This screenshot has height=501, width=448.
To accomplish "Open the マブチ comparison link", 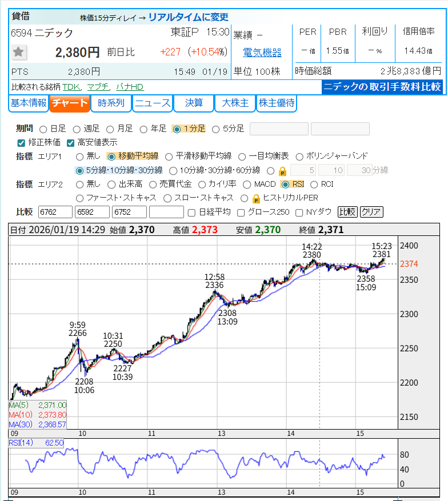I will tap(98, 87).
